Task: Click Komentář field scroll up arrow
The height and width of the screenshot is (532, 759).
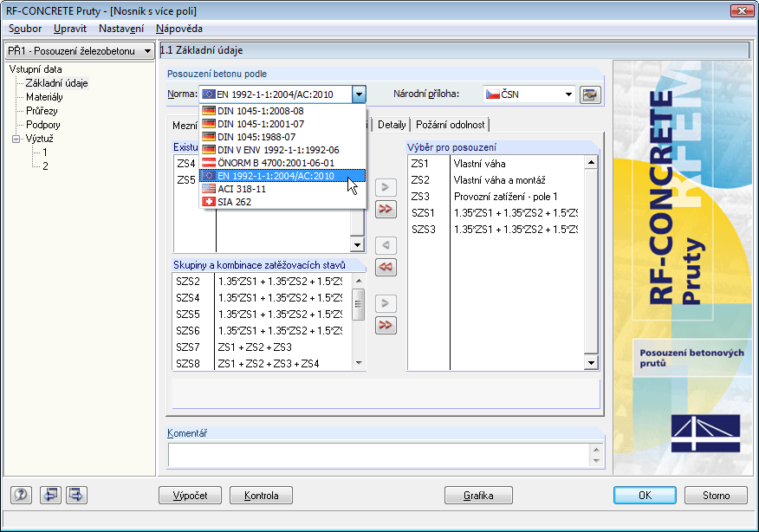Action: [596, 449]
